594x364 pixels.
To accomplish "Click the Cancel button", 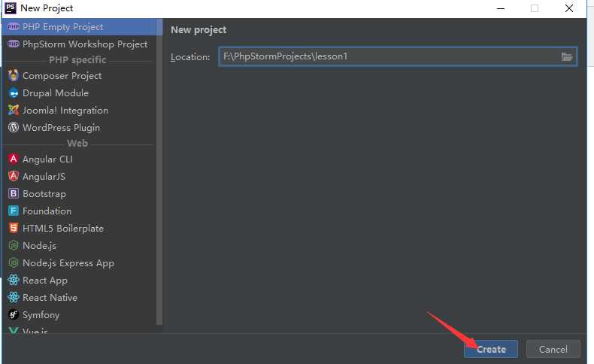I will pos(553,349).
